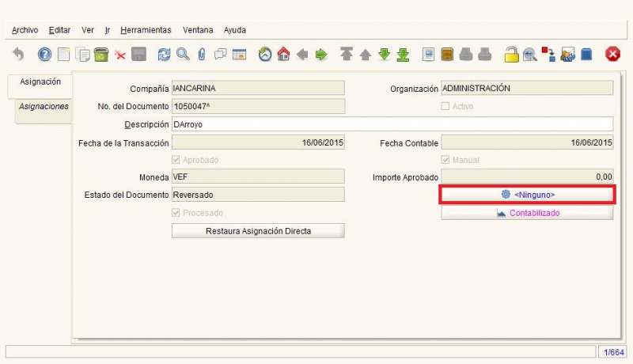Open the Herramientas menu
Screen dimensions: 633x364
pyautogui.click(x=146, y=30)
